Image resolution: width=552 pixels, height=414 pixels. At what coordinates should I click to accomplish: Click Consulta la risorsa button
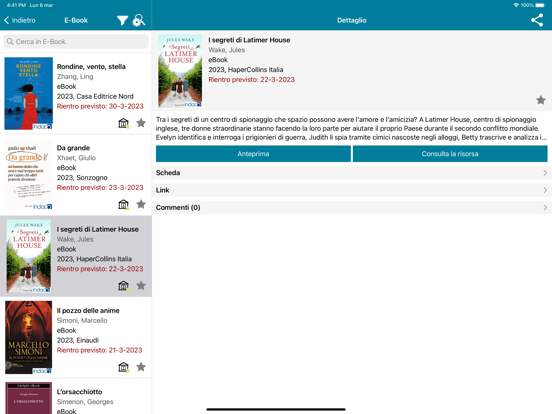point(450,154)
